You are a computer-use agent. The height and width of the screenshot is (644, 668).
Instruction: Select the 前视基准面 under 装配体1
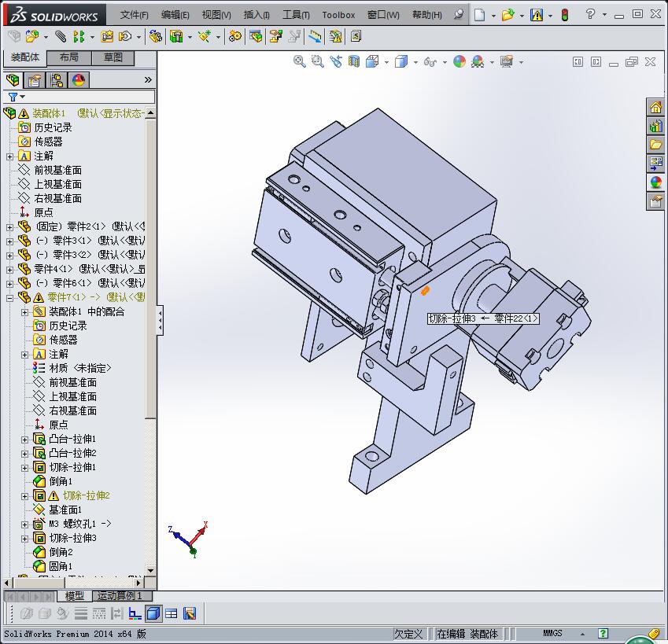point(58,171)
